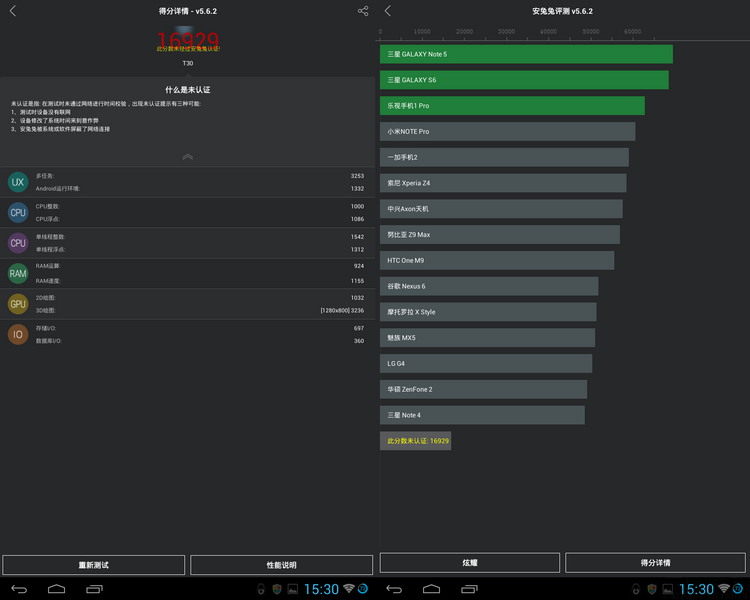Open 性能说明 performance description
750x600 pixels.
point(281,565)
